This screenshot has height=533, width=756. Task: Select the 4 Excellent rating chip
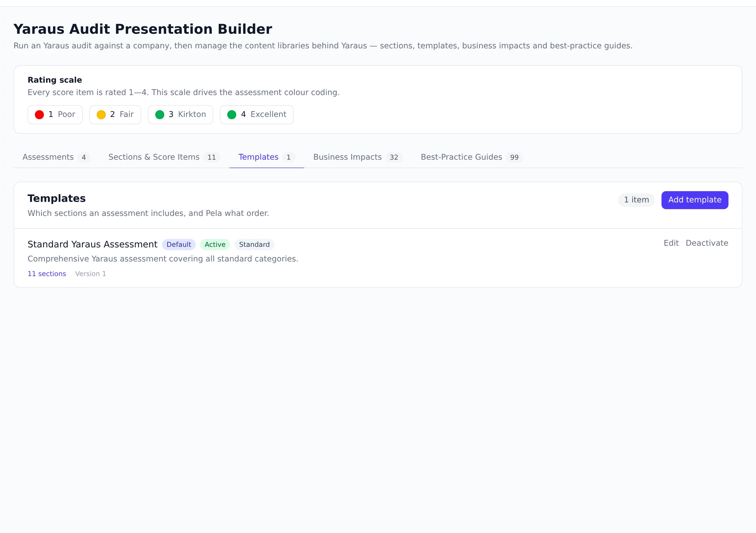[256, 115]
